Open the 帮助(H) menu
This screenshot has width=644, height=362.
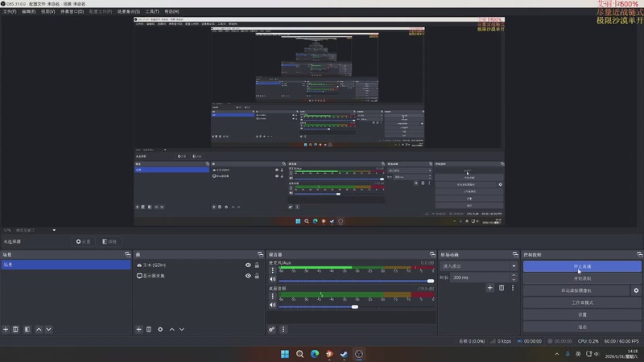click(171, 11)
